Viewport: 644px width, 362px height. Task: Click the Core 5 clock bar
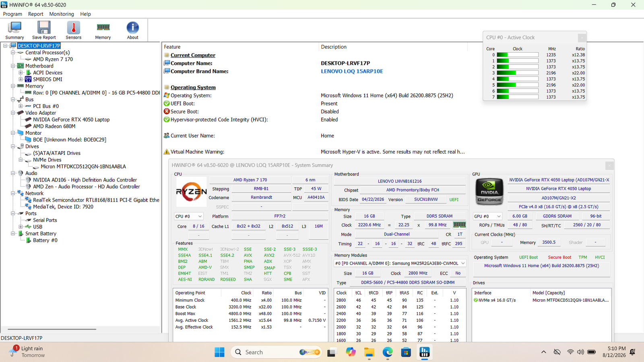[x=518, y=85]
